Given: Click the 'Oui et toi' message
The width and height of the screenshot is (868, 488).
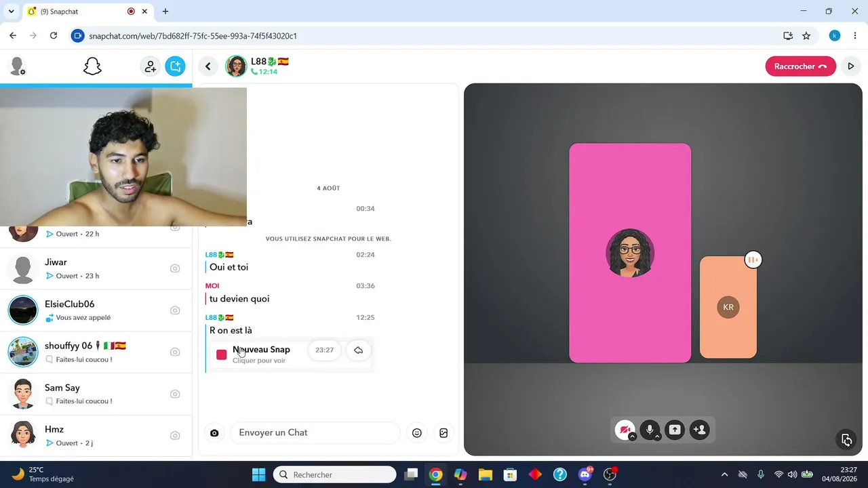Looking at the screenshot, I should 229,267.
